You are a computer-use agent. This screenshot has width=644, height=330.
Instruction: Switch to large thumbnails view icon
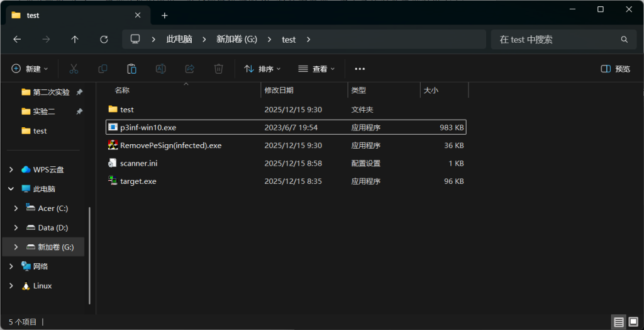(633, 322)
